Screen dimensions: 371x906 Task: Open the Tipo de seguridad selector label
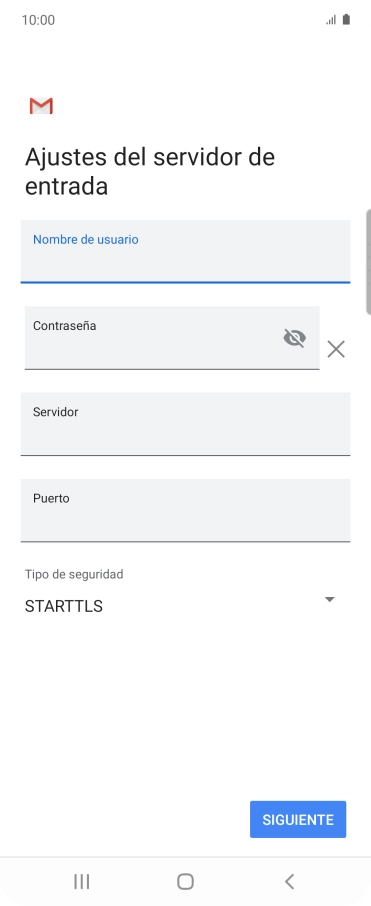tap(74, 574)
